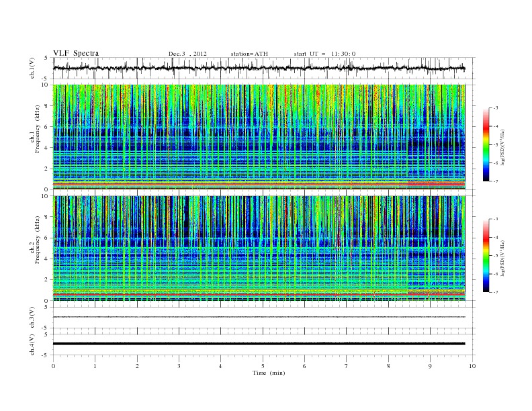Click the red band near ch.1 spectrogram bottom
This screenshot has width=532, height=411.
[259, 183]
